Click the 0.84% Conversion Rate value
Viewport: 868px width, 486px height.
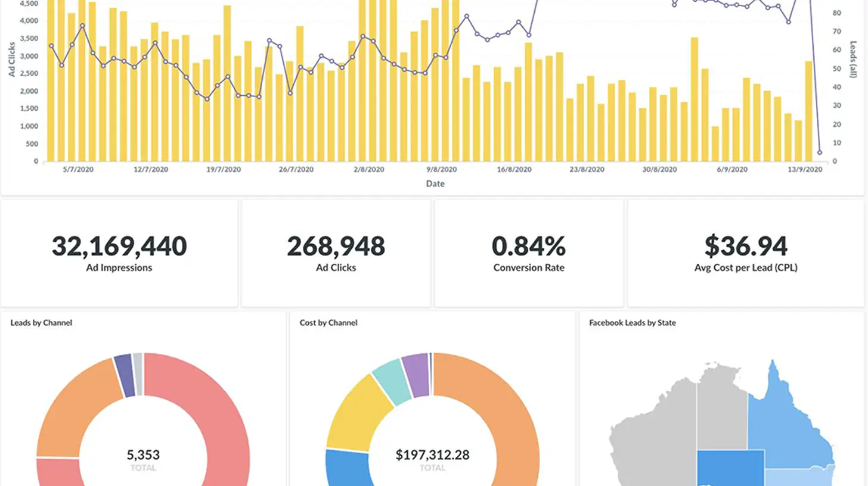point(529,246)
